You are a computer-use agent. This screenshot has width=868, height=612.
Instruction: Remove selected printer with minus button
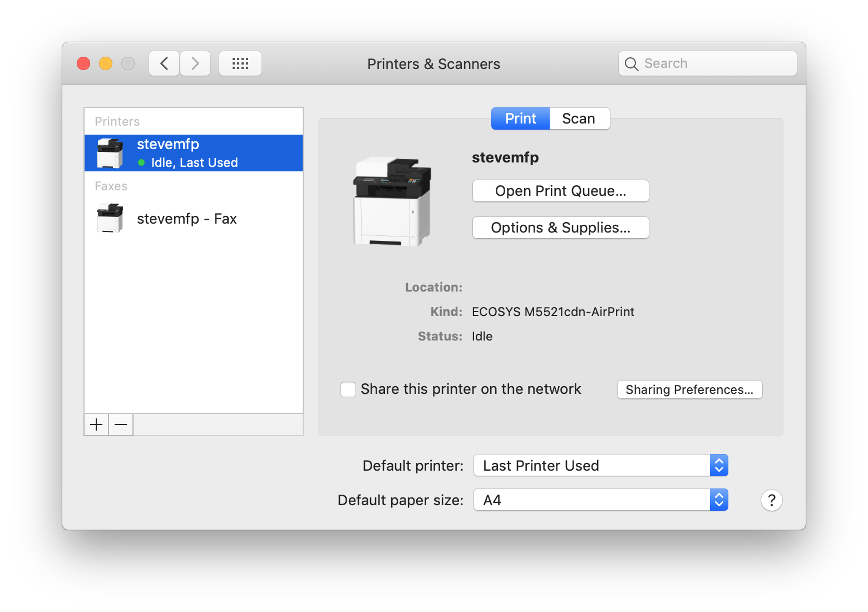pyautogui.click(x=121, y=425)
